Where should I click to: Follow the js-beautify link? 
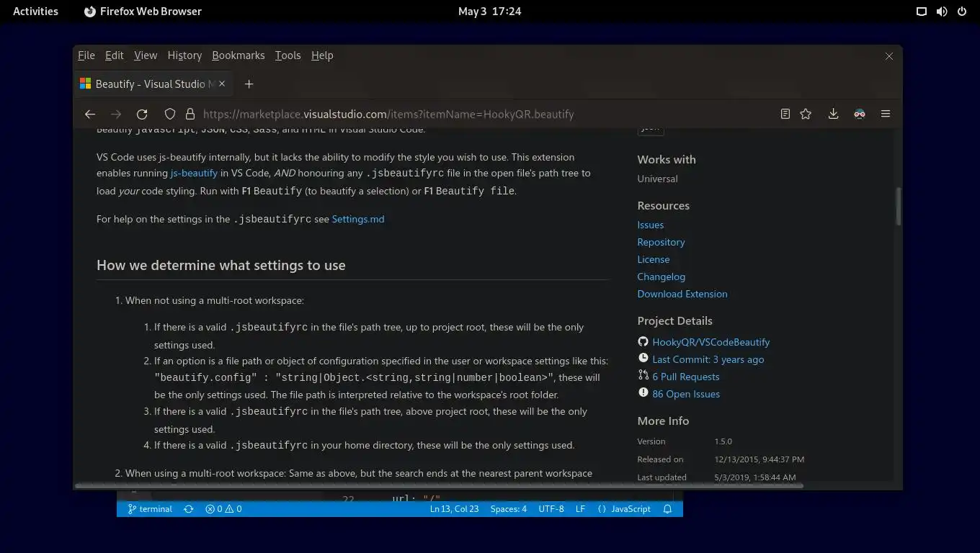(194, 173)
